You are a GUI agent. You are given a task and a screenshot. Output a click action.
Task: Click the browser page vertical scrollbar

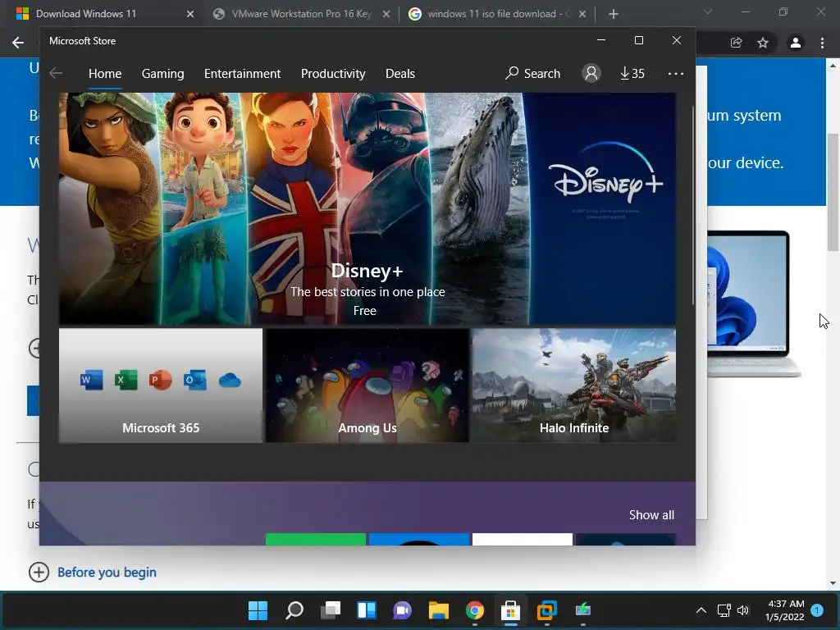pyautogui.click(x=833, y=192)
